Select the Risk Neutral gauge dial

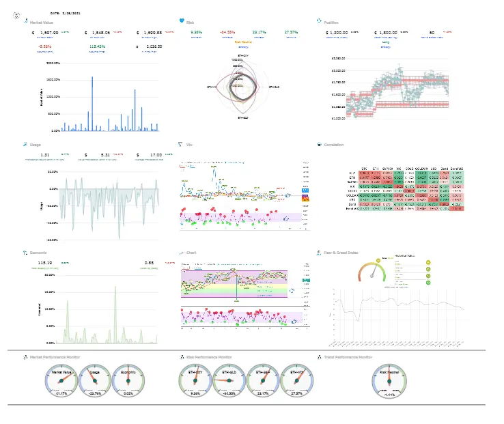(389, 382)
